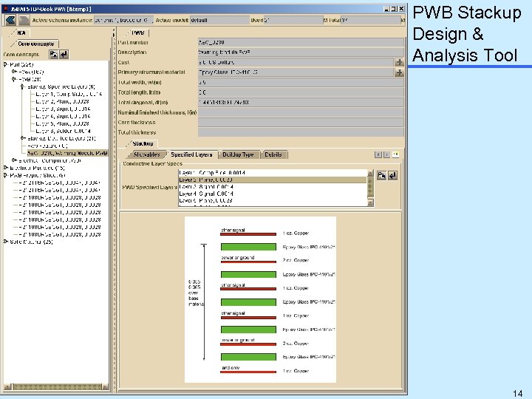The width and height of the screenshot is (532, 399).
Task: Click the Description field
Action: pyautogui.click(x=301, y=52)
